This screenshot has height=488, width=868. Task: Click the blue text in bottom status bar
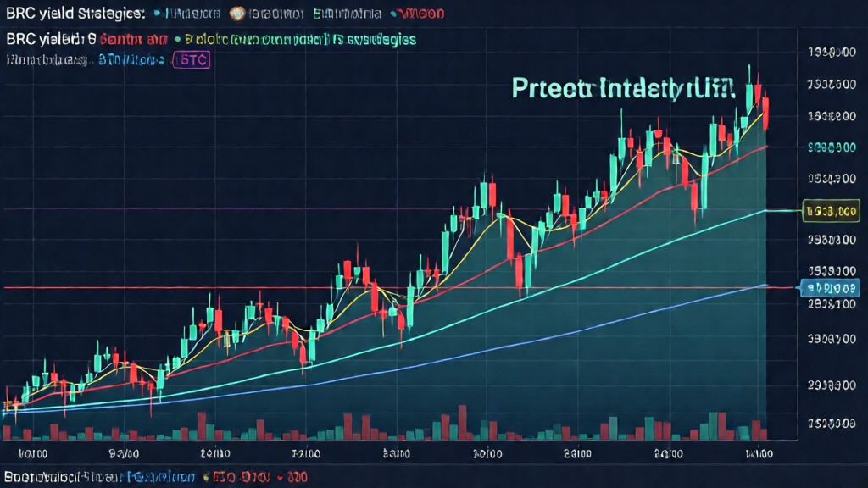point(163,477)
